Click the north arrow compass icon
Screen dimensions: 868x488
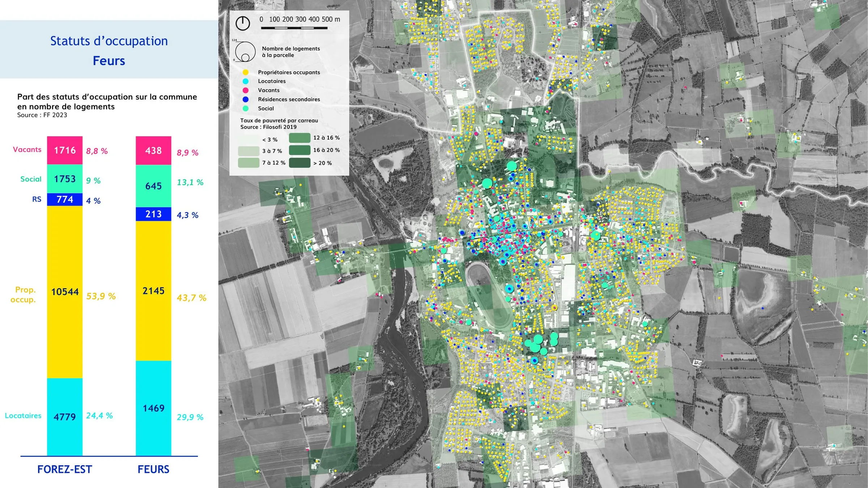pyautogui.click(x=243, y=23)
